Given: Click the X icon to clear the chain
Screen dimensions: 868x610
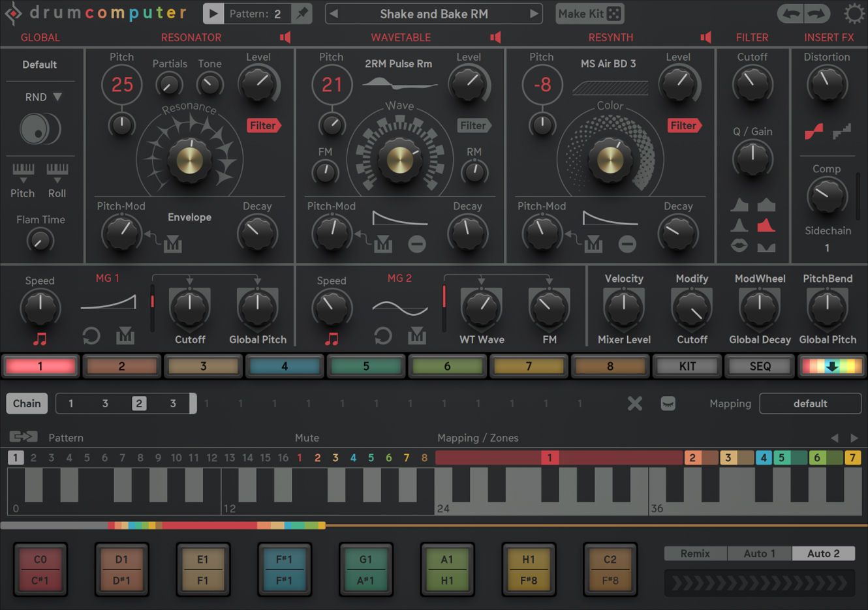Looking at the screenshot, I should pyautogui.click(x=634, y=403).
